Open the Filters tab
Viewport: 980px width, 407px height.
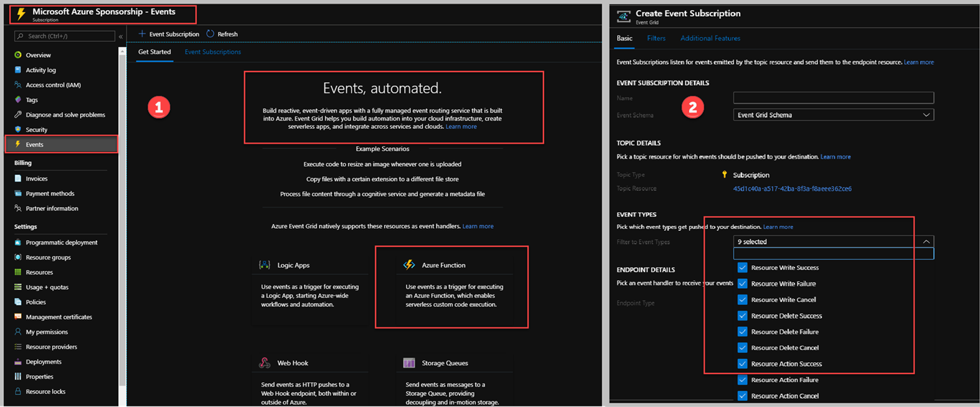pyautogui.click(x=656, y=39)
